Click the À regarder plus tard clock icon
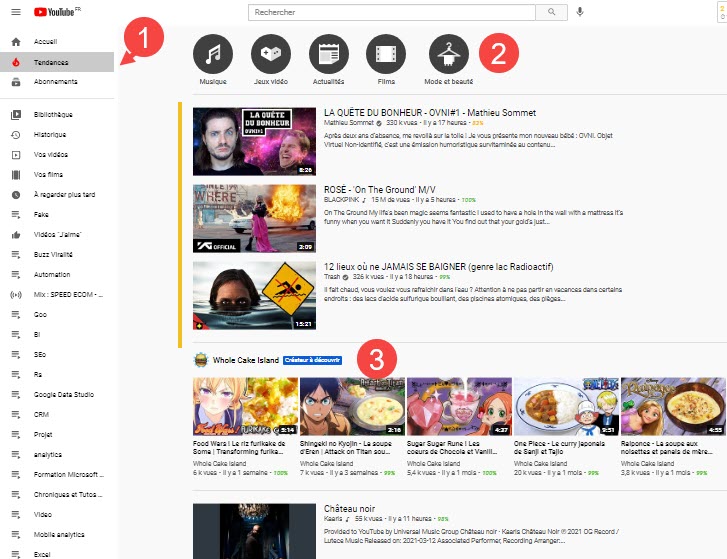The width and height of the screenshot is (727, 559). (16, 195)
